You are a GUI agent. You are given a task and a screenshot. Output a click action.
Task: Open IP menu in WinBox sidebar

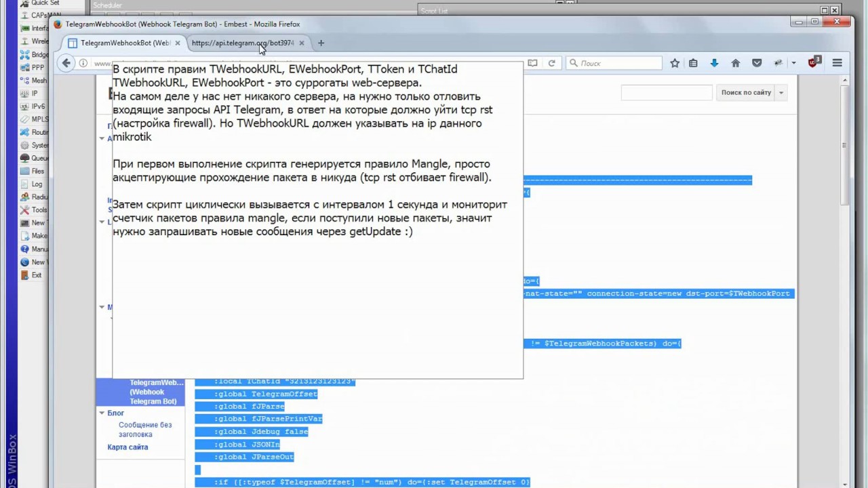34,94
